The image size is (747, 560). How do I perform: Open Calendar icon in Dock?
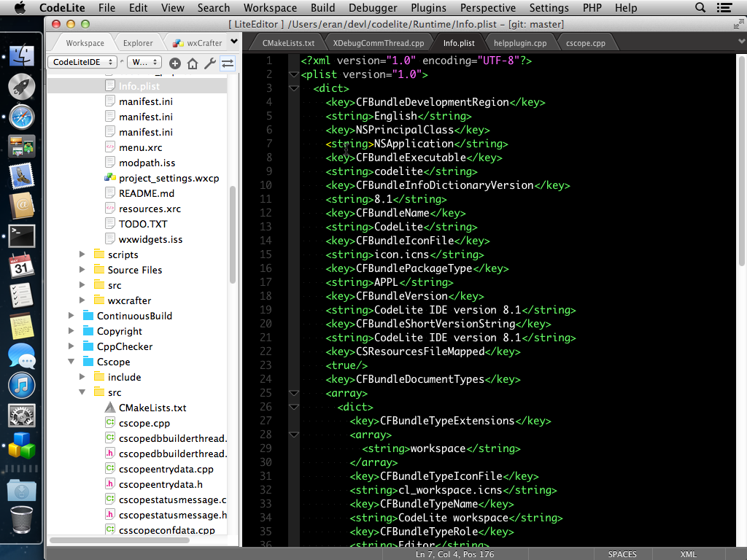(x=22, y=265)
